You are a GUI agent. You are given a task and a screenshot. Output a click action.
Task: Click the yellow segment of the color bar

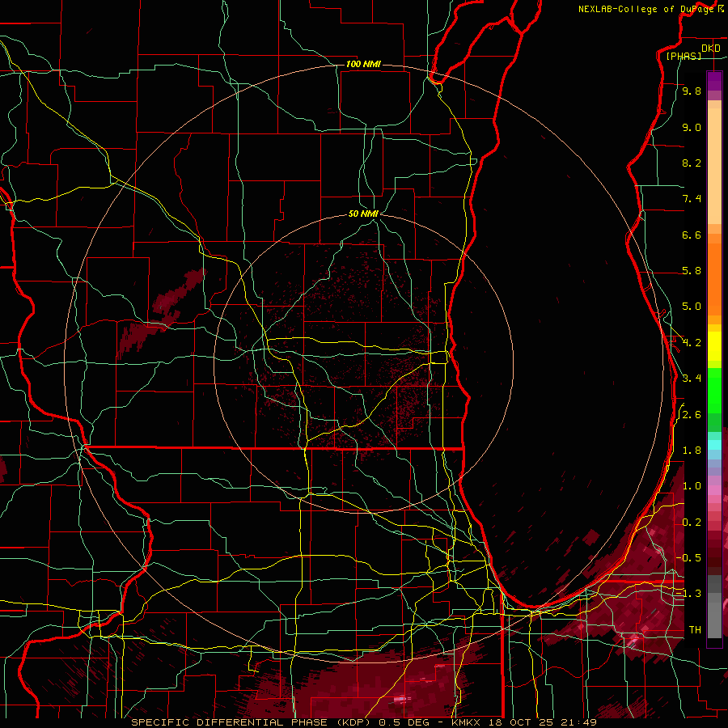(x=714, y=346)
